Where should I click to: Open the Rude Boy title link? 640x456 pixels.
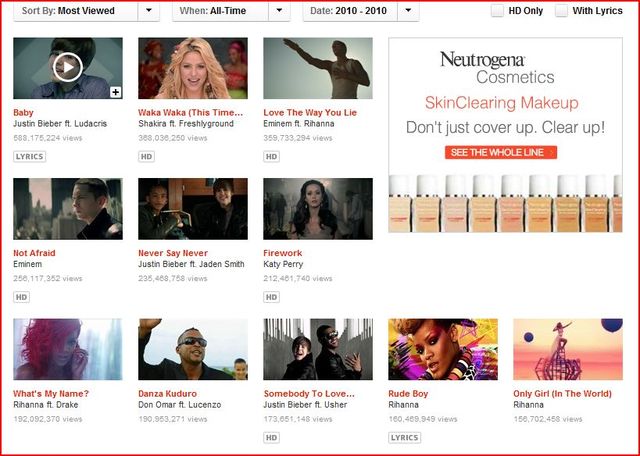coord(408,394)
